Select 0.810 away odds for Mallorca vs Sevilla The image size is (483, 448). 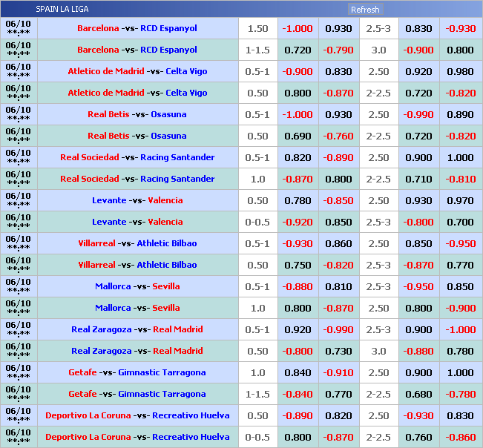click(x=338, y=286)
